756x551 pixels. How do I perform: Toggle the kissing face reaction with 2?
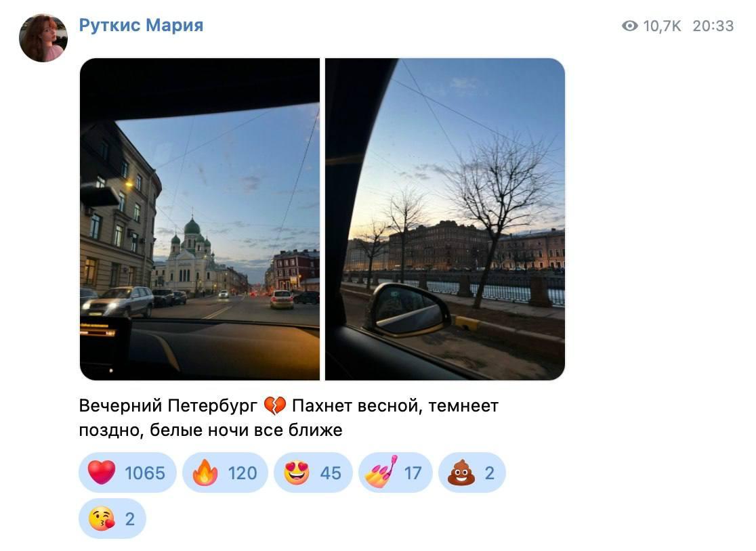(112, 519)
